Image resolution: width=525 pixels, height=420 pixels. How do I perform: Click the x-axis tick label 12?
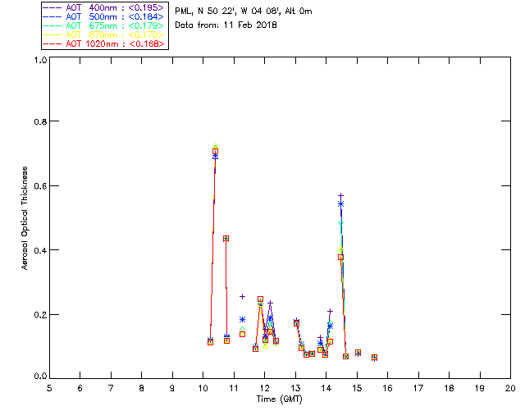[x=265, y=388]
